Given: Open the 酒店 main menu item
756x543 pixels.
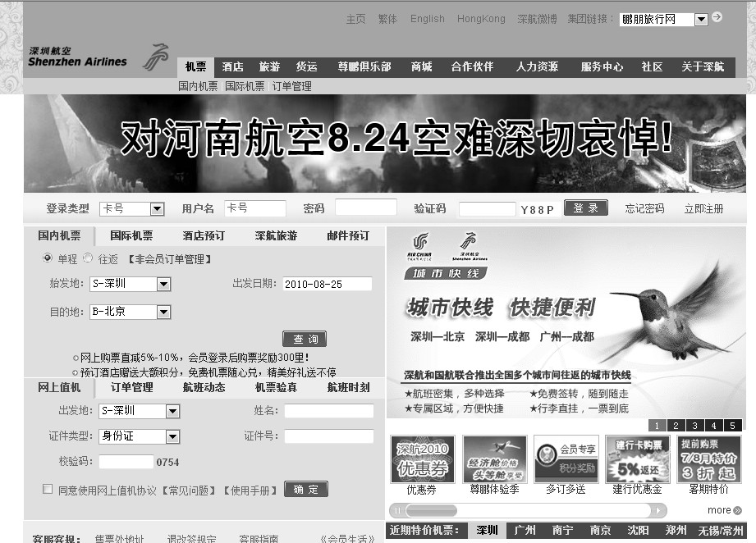Looking at the screenshot, I should click(233, 67).
